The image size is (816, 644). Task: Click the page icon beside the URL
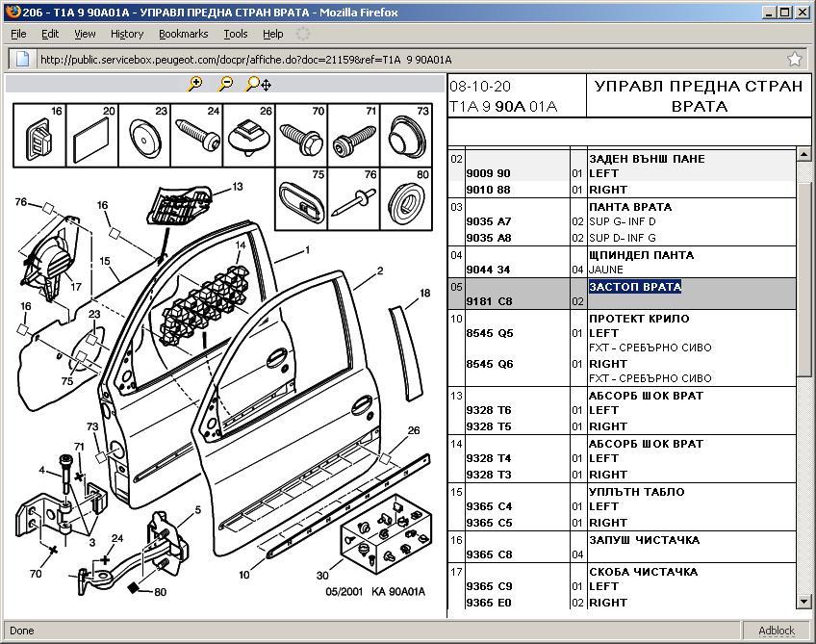point(22,59)
